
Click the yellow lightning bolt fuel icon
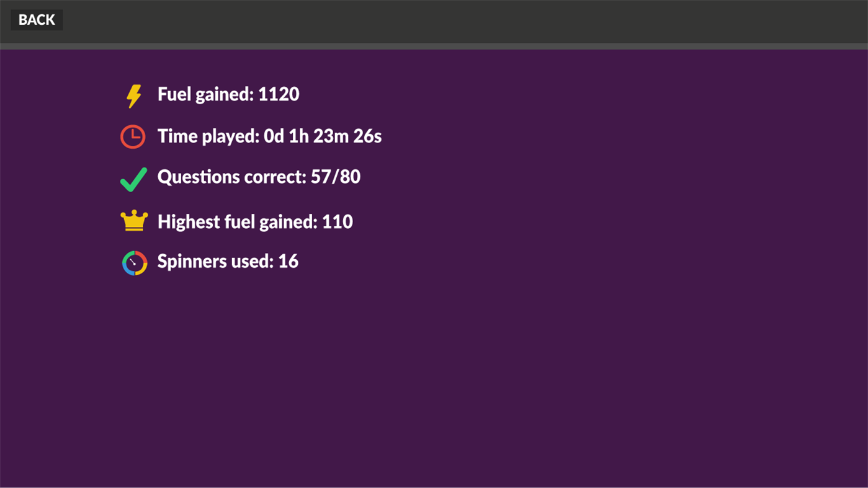click(x=133, y=95)
